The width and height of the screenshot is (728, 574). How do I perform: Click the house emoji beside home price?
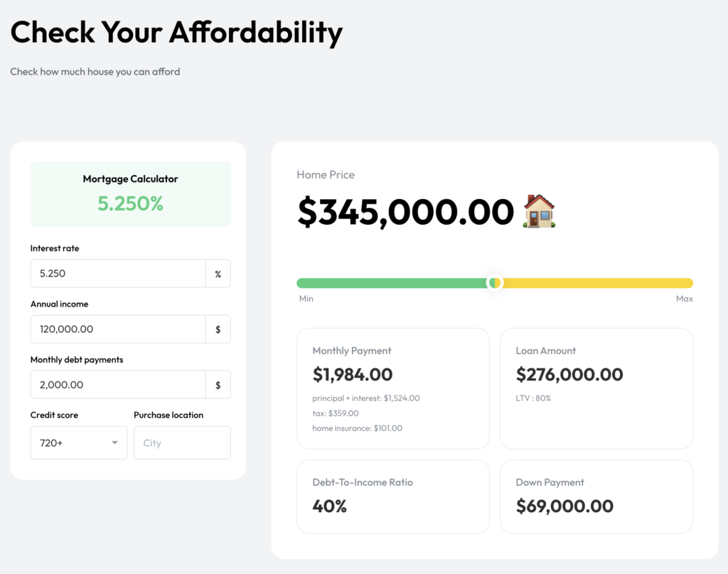point(539,211)
